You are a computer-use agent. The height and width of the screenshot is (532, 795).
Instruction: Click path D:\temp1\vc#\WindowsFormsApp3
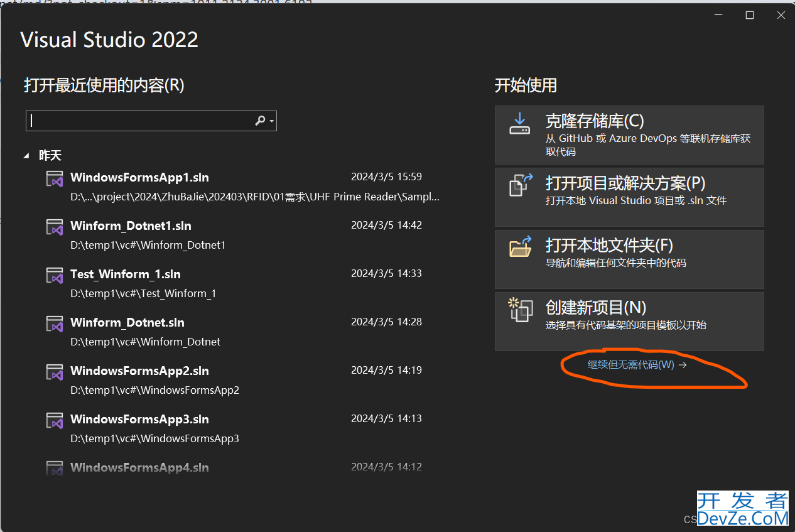coord(154,438)
